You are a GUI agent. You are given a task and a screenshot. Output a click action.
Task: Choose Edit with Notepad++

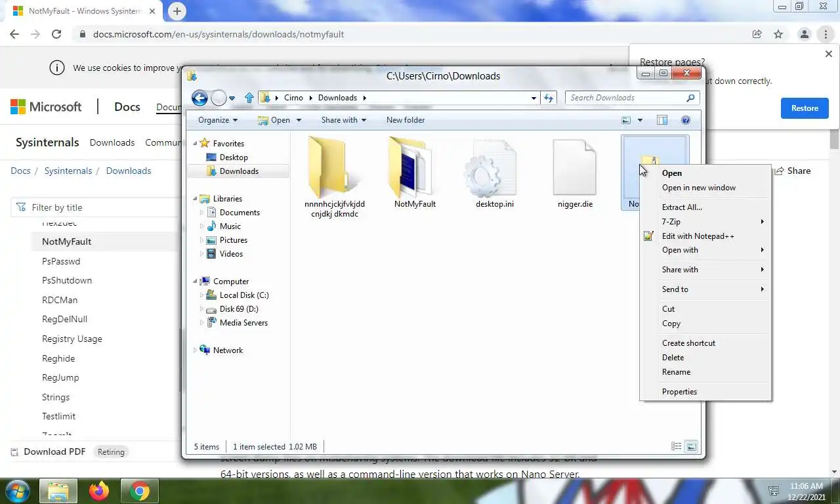click(x=705, y=236)
